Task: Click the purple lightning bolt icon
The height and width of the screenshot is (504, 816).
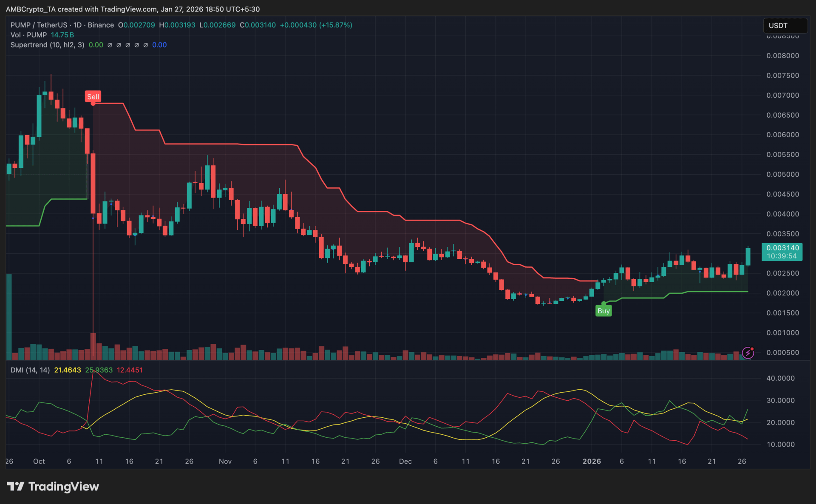Action: (748, 353)
